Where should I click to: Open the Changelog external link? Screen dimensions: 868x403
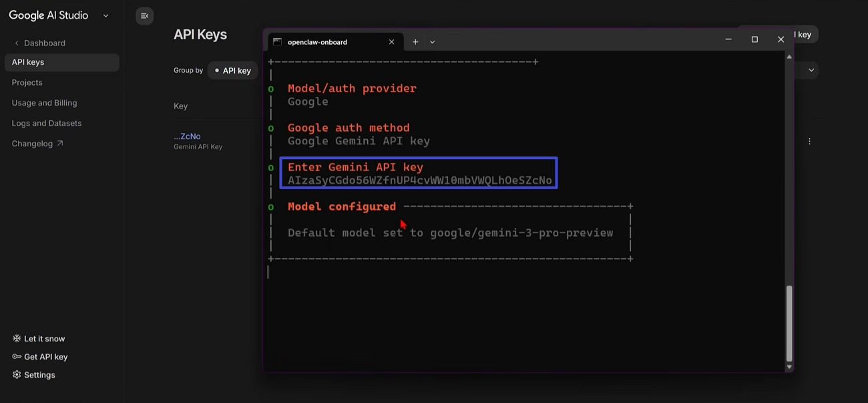(x=37, y=144)
